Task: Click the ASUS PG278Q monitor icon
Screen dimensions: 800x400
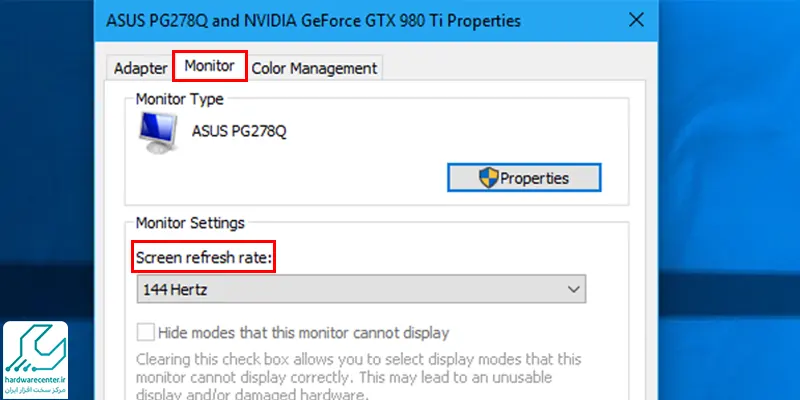Action: [158, 133]
